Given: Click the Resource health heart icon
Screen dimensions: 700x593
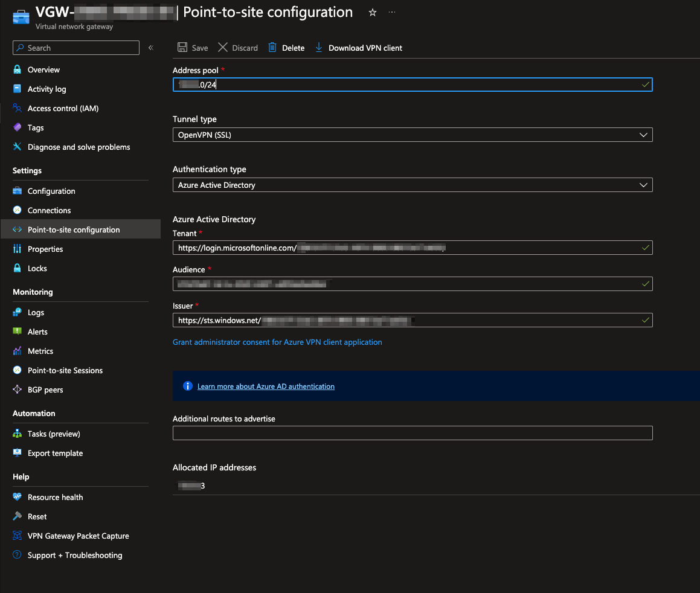Looking at the screenshot, I should (17, 496).
